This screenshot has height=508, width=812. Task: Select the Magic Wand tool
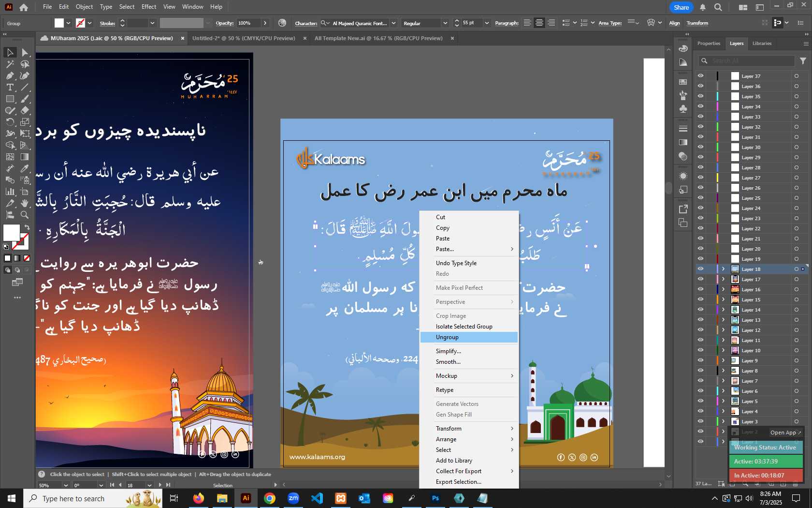tap(10, 64)
